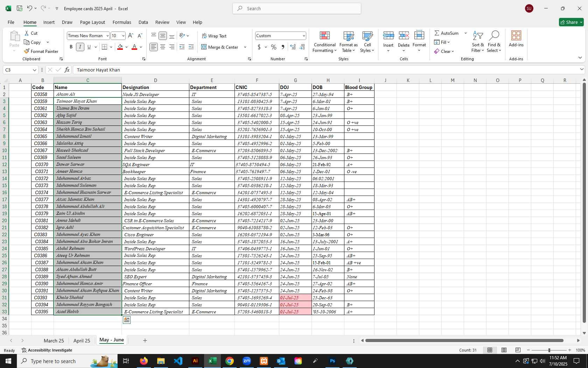This screenshot has height=368, width=588.
Task: Click the Cut scissors icon
Action: [27, 33]
